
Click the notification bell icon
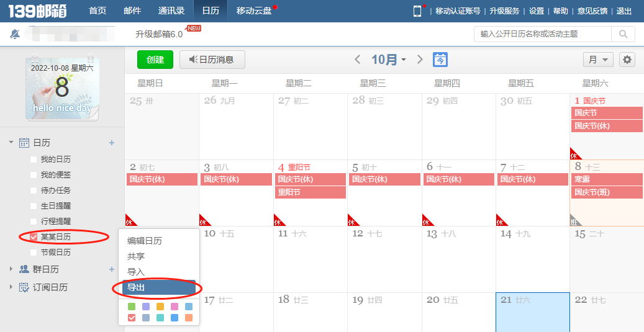point(15,34)
